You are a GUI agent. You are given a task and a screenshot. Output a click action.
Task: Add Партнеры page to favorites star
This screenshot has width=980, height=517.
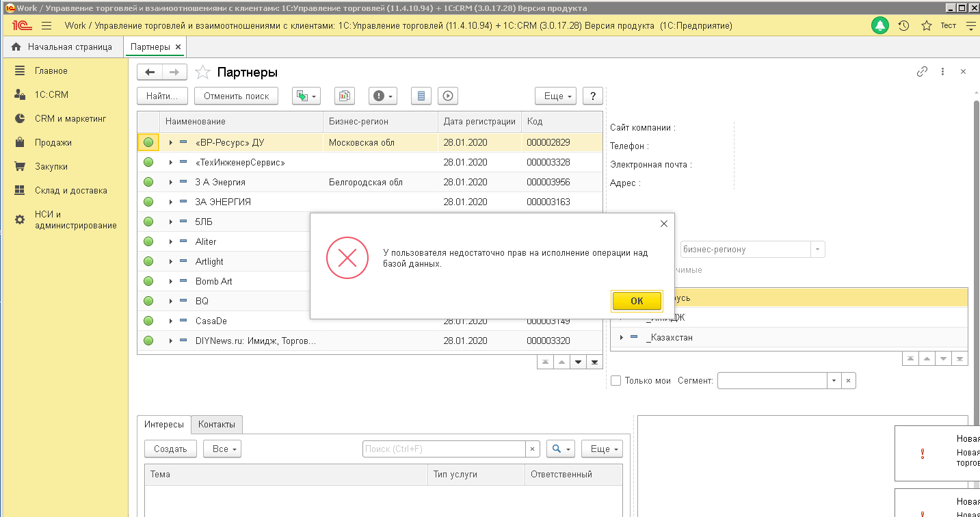click(x=202, y=72)
